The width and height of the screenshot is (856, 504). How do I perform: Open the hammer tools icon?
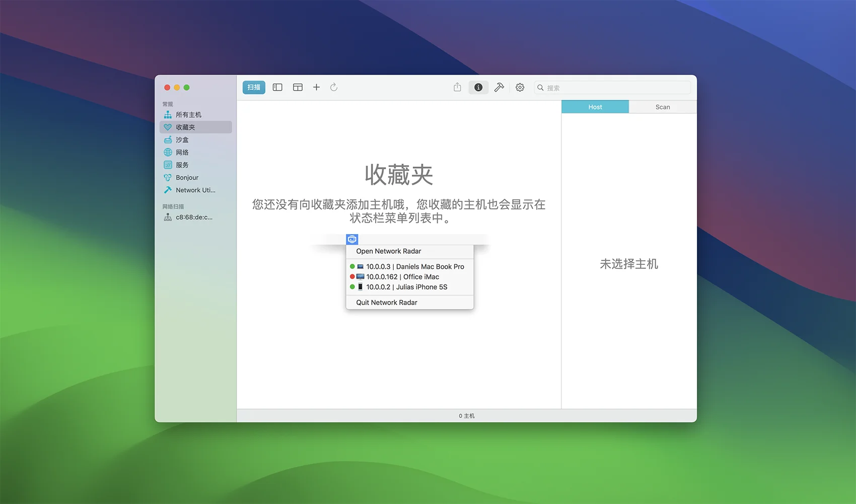(499, 87)
